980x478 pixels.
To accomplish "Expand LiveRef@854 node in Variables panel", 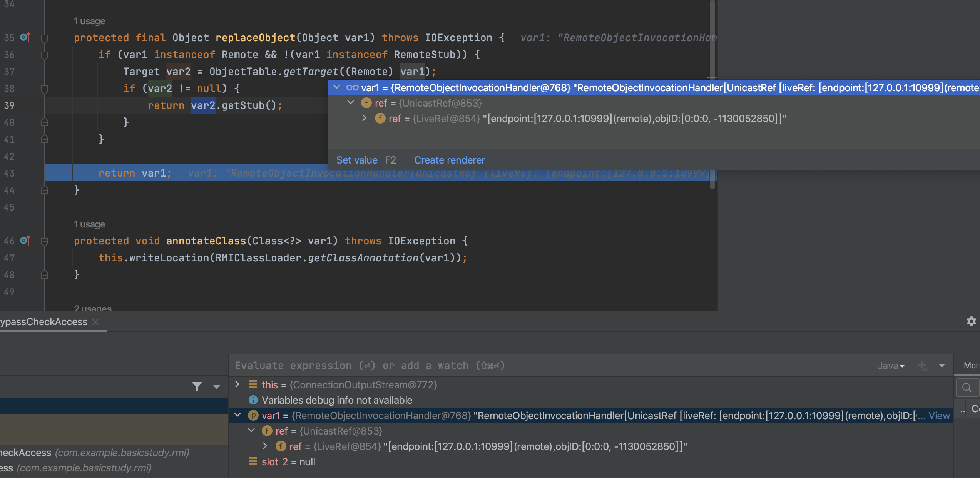I will 265,446.
